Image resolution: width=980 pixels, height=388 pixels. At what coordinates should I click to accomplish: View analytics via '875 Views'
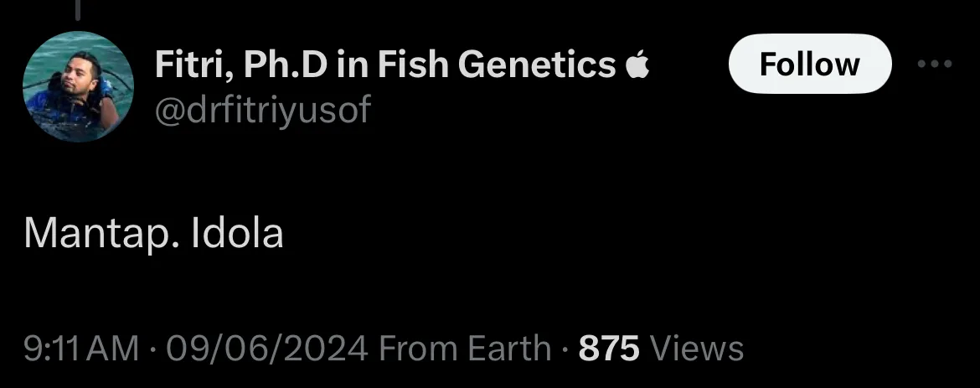click(x=661, y=349)
